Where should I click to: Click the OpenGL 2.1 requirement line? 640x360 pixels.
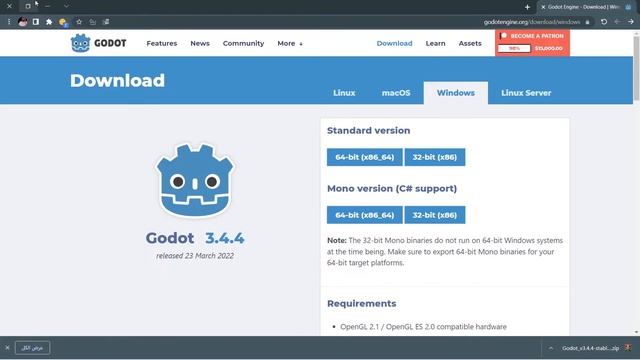423,327
